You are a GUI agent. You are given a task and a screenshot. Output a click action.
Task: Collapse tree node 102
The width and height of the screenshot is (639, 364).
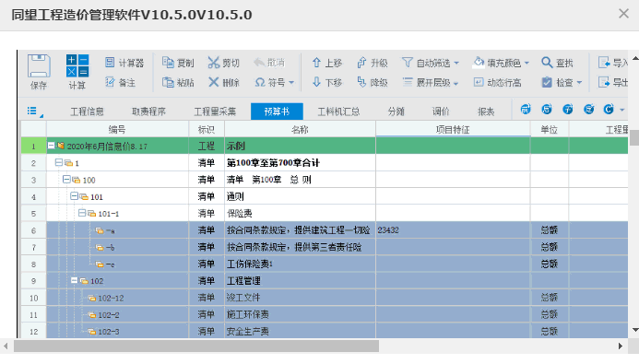pyautogui.click(x=74, y=280)
